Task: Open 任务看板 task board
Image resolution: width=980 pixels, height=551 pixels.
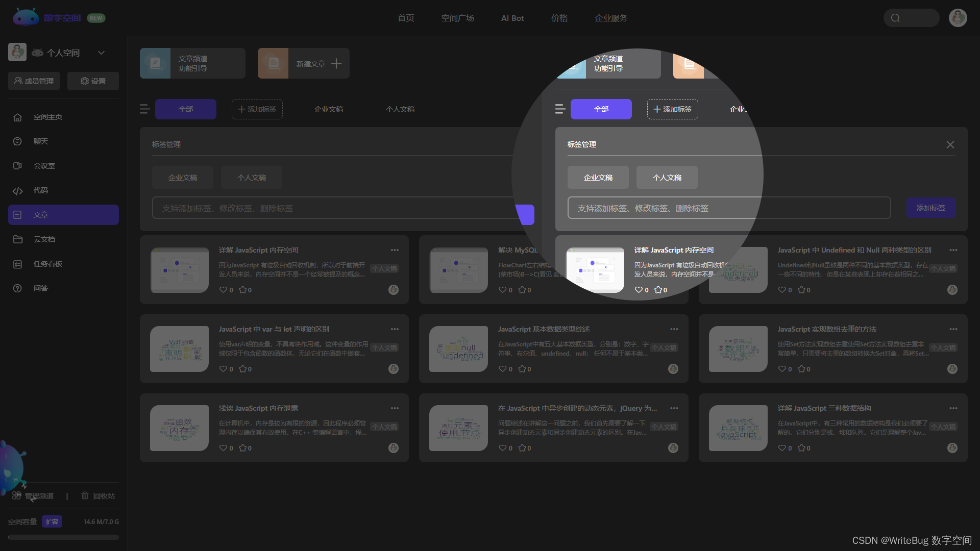Action: pyautogui.click(x=47, y=264)
